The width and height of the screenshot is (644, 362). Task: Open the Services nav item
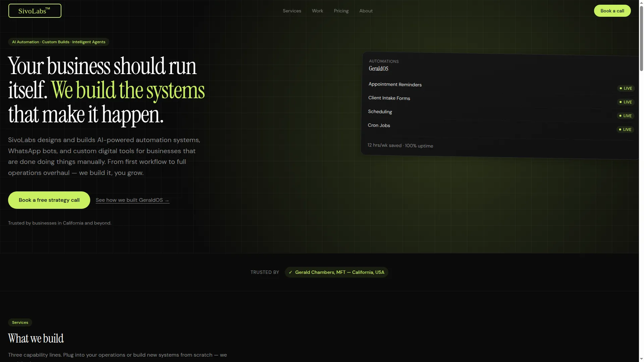click(292, 11)
